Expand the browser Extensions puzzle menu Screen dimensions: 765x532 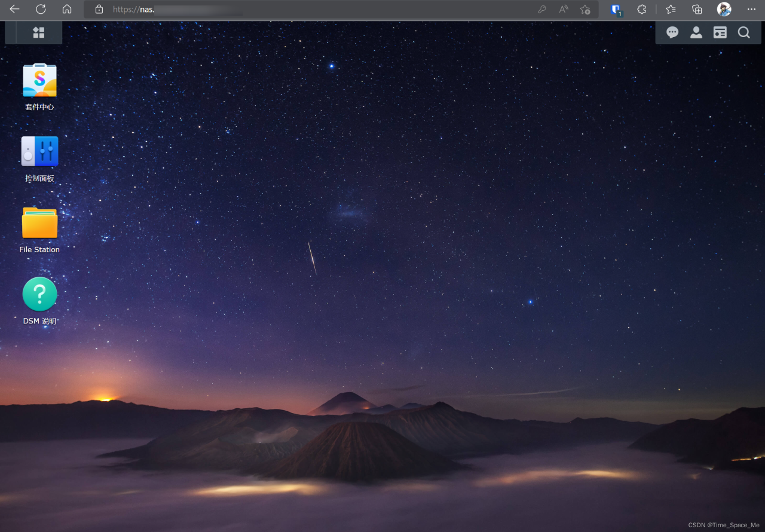(x=642, y=10)
